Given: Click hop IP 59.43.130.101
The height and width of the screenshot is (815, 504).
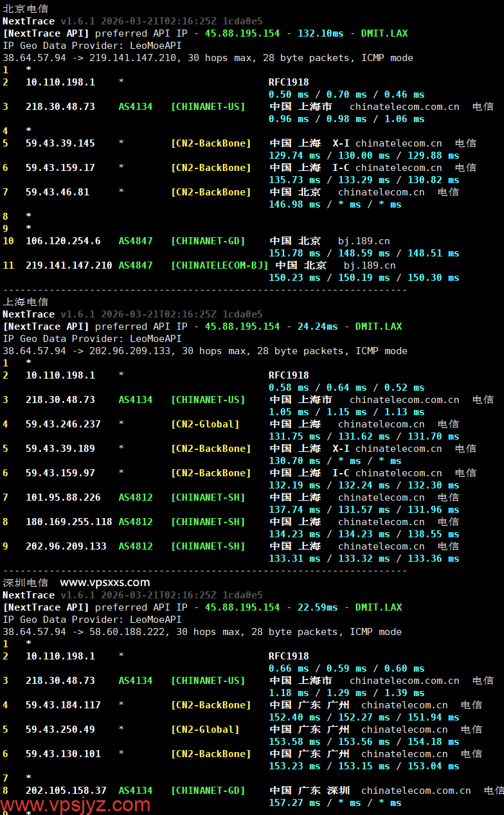Looking at the screenshot, I should 63,754.
